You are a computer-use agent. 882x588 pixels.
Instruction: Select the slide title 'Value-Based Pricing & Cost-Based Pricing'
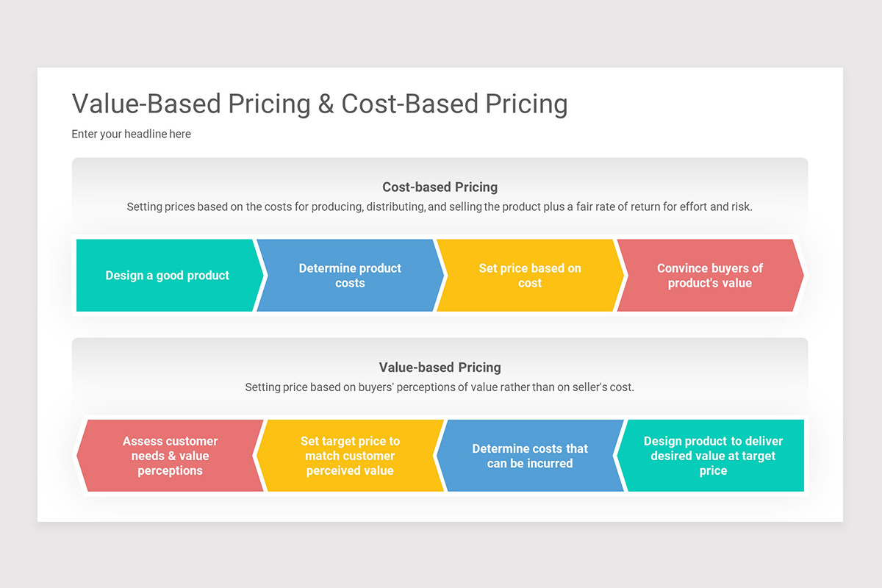pos(320,104)
